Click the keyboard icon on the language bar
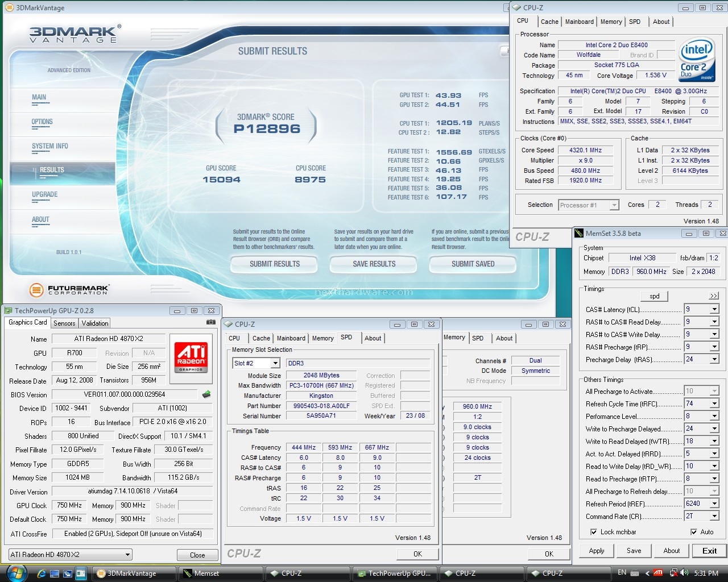The height and width of the screenshot is (582, 728). click(635, 573)
